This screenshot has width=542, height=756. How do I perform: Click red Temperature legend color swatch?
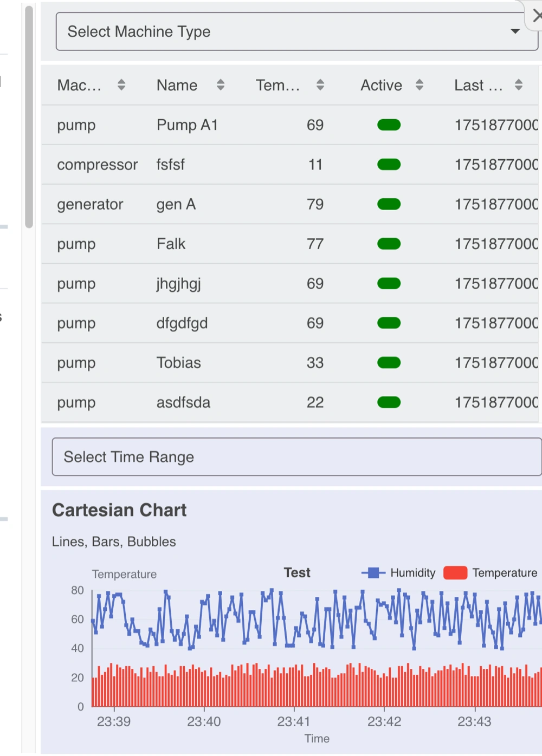pyautogui.click(x=455, y=573)
